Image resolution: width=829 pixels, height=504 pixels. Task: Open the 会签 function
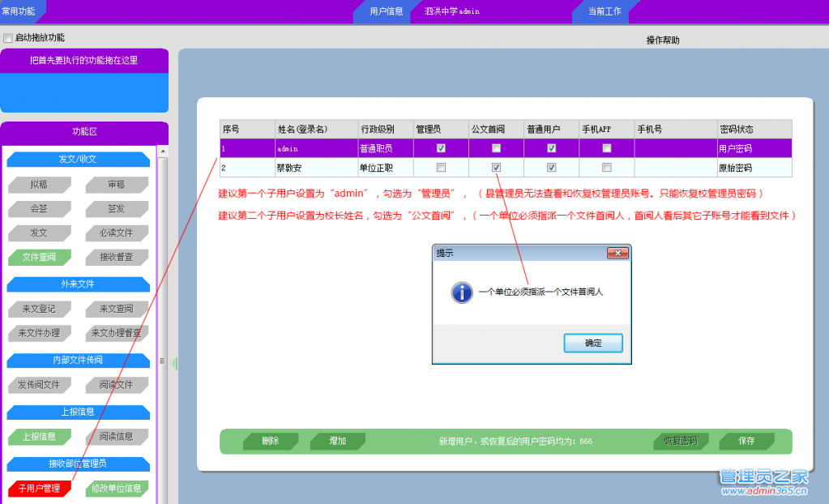pyautogui.click(x=39, y=209)
